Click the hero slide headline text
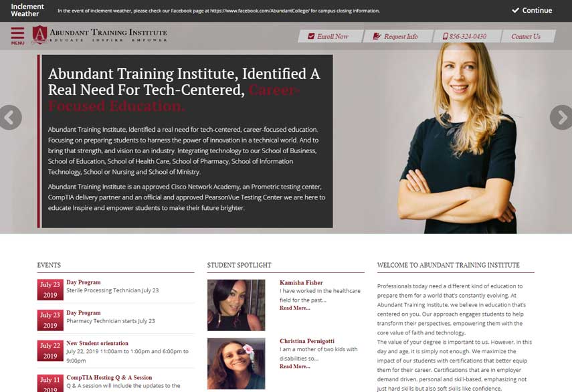 coord(184,90)
